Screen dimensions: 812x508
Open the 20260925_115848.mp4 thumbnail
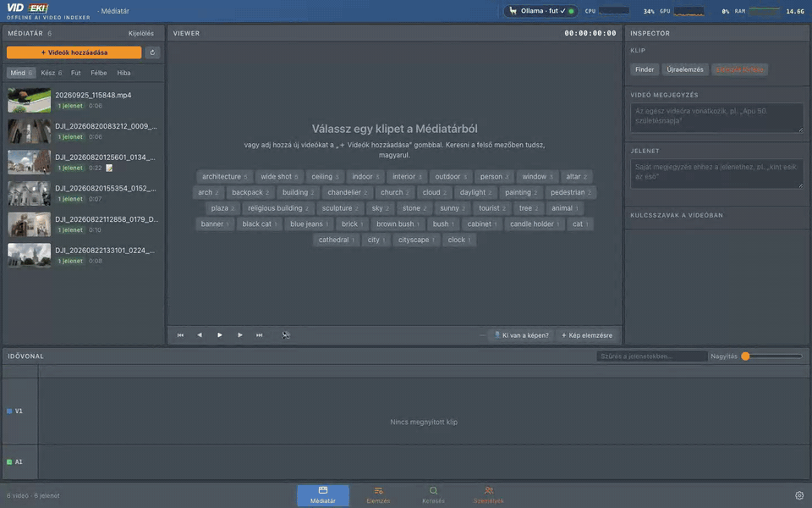[x=29, y=100]
